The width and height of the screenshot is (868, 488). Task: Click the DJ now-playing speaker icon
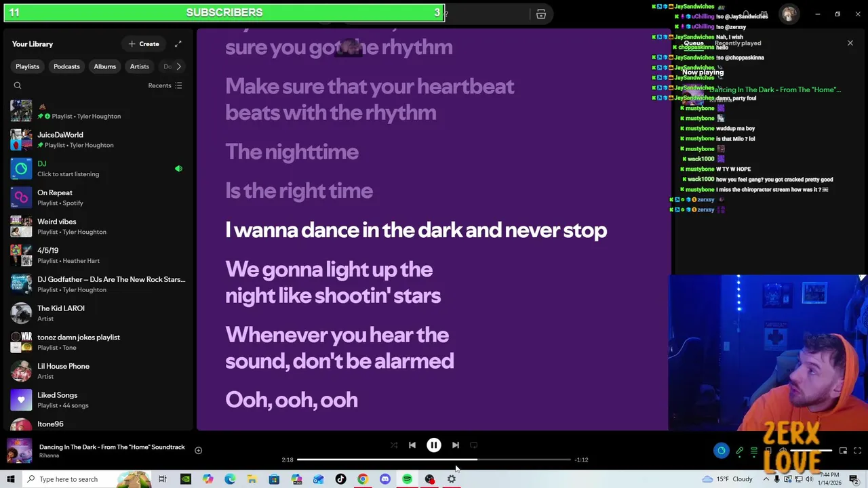click(178, 169)
